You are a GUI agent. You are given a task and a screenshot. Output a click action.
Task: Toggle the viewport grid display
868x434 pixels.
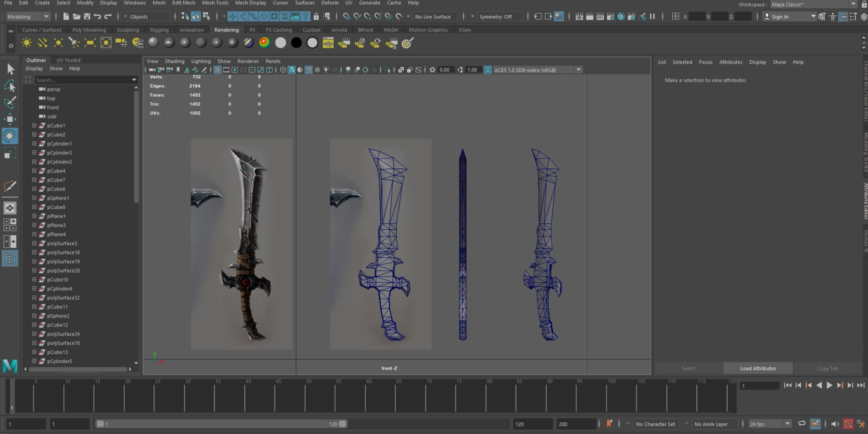217,70
